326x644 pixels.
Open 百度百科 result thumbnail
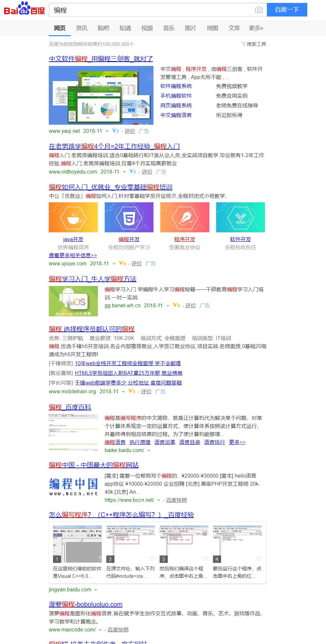(73, 432)
